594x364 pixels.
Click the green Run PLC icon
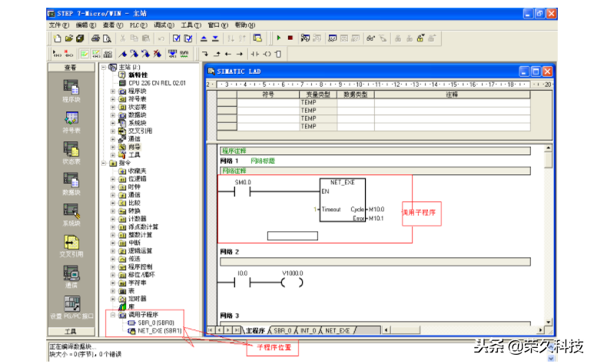point(279,38)
